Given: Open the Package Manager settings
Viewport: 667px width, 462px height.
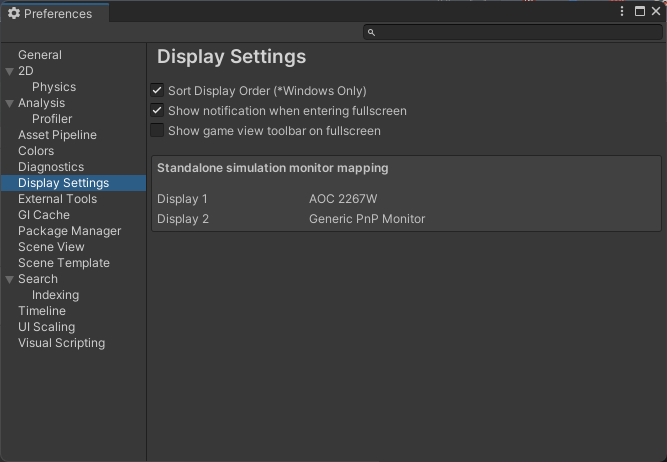Looking at the screenshot, I should (x=69, y=231).
